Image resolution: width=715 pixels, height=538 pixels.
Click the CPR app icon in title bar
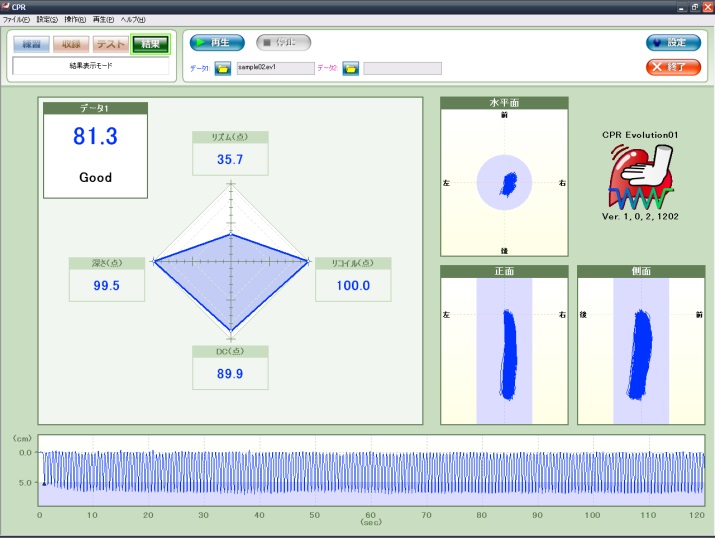[x=6, y=6]
